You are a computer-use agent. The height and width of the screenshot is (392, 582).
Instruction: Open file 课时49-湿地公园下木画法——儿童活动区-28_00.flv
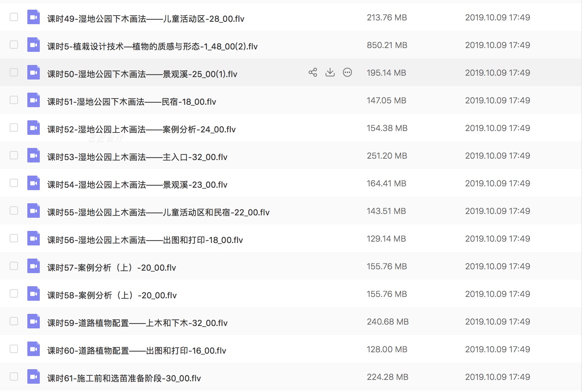pos(146,19)
